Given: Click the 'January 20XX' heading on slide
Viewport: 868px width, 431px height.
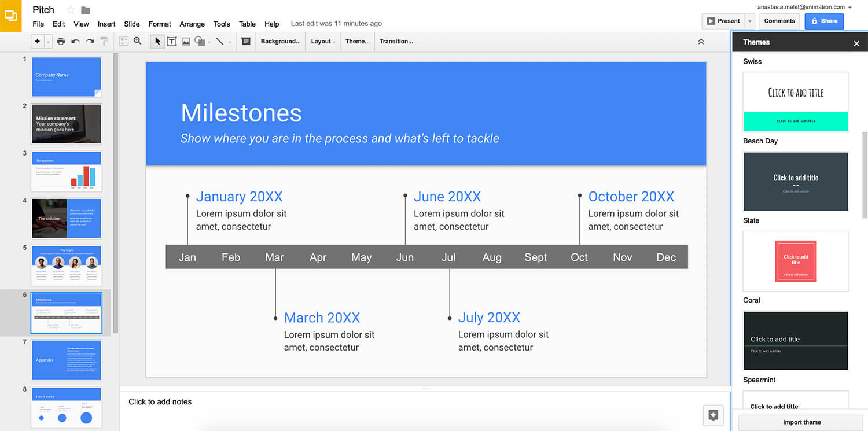Looking at the screenshot, I should click(240, 197).
